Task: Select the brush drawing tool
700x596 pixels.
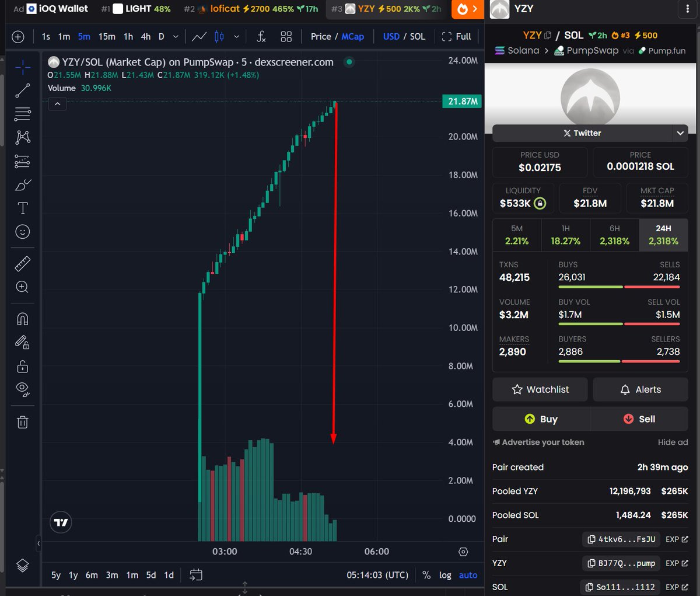Action: point(23,185)
